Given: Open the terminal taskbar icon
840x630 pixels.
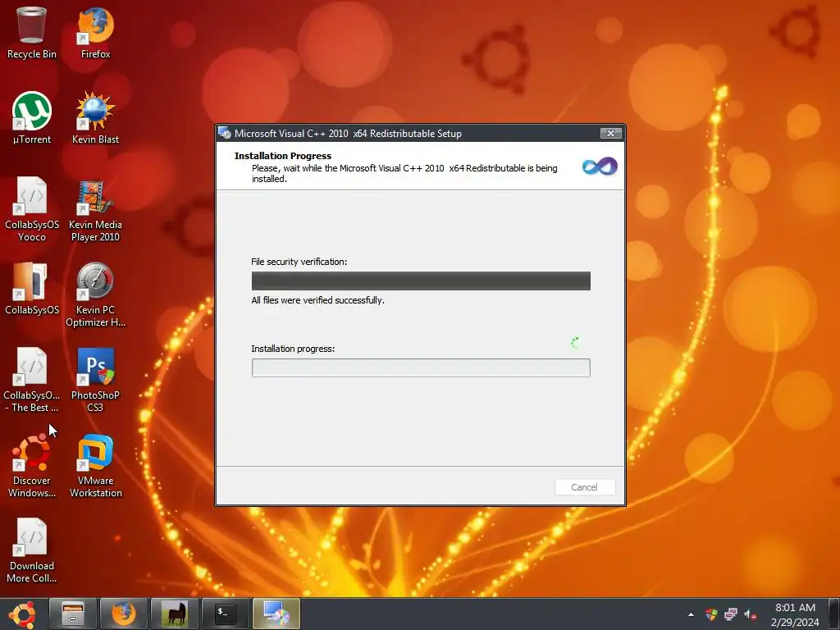Looking at the screenshot, I should [226, 614].
